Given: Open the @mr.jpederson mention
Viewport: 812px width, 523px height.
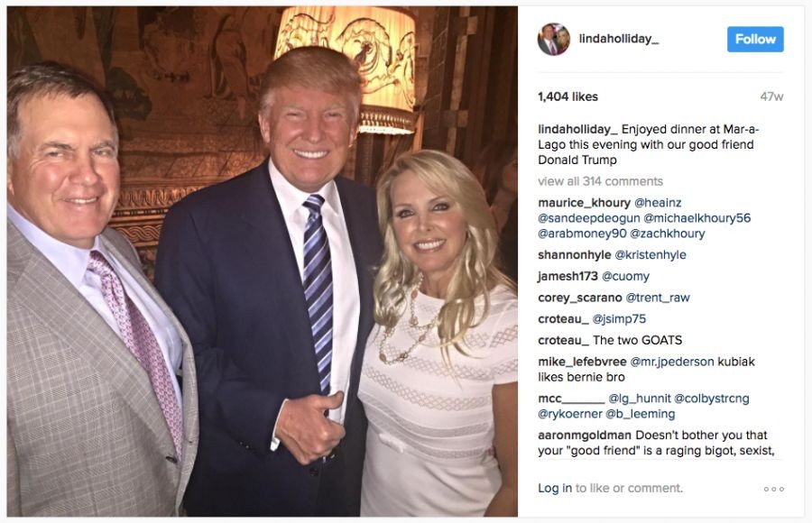Looking at the screenshot, I should (671, 362).
